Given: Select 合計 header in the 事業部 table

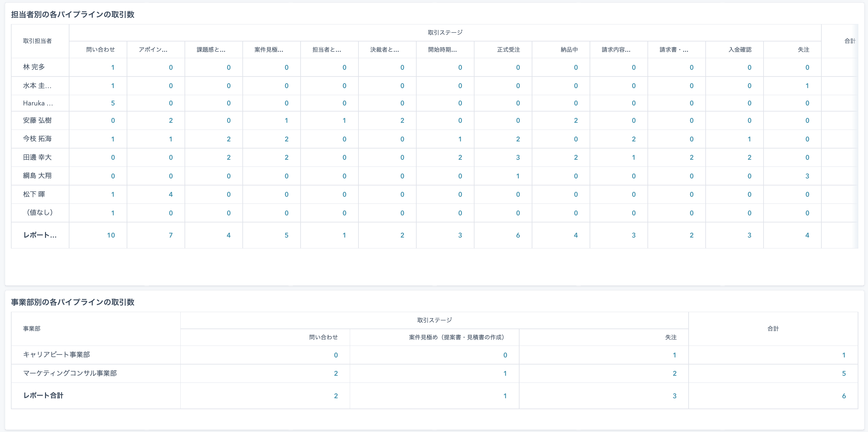Looking at the screenshot, I should click(773, 328).
